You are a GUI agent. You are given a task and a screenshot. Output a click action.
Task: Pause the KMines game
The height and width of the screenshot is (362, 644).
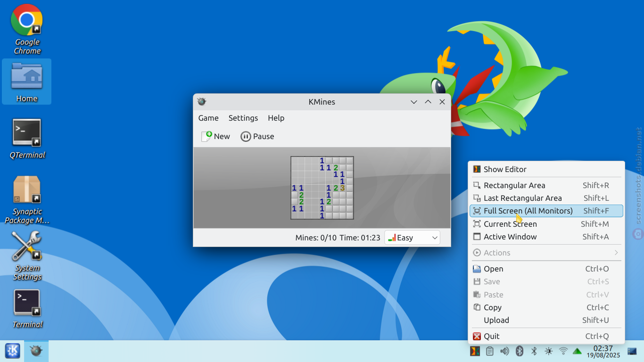coord(257,136)
